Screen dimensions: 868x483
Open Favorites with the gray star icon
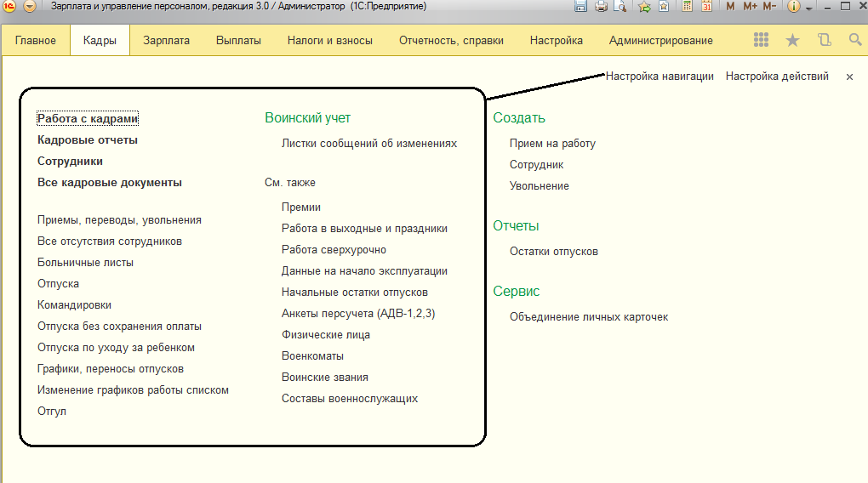pyautogui.click(x=792, y=40)
